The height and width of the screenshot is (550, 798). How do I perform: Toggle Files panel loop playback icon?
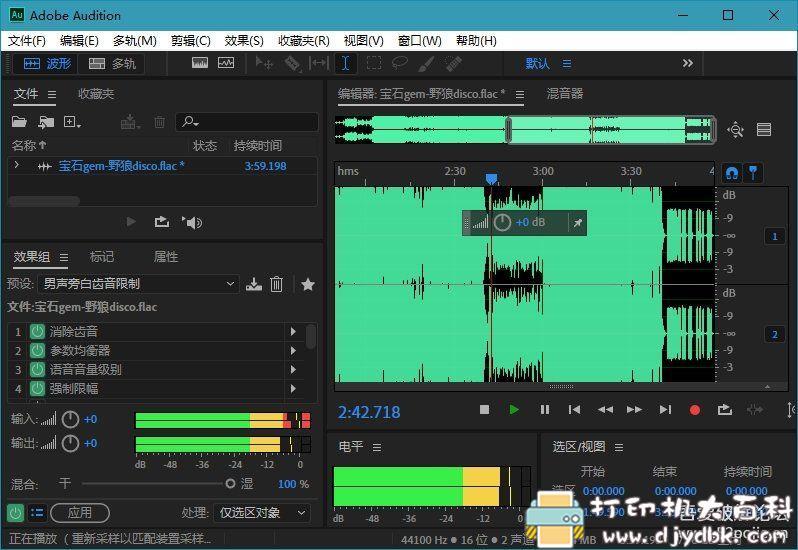coord(162,222)
